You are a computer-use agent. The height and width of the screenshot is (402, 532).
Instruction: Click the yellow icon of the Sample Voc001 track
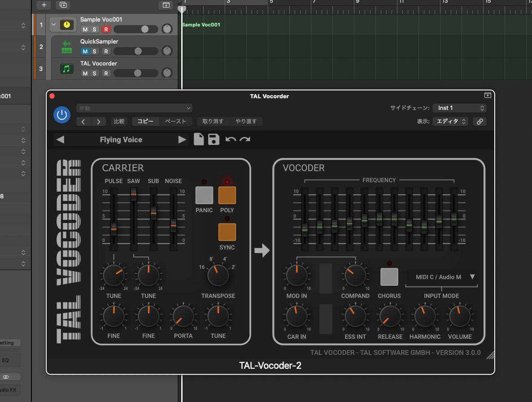point(67,25)
